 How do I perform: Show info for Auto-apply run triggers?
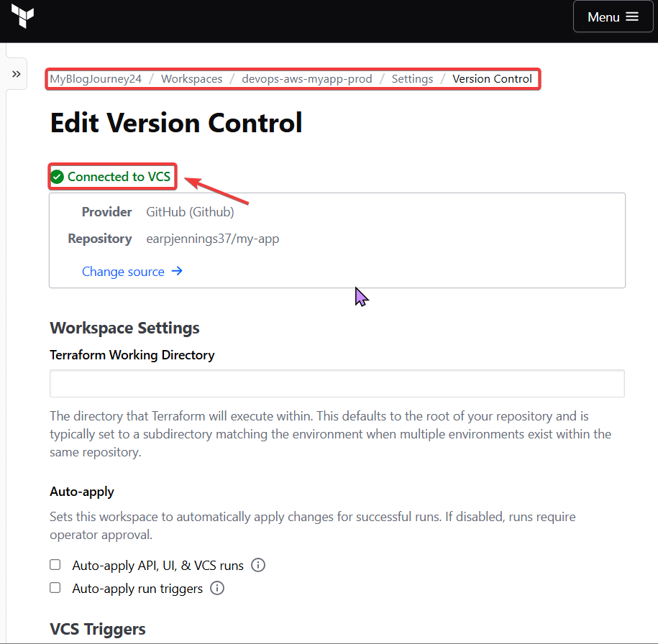[217, 589]
